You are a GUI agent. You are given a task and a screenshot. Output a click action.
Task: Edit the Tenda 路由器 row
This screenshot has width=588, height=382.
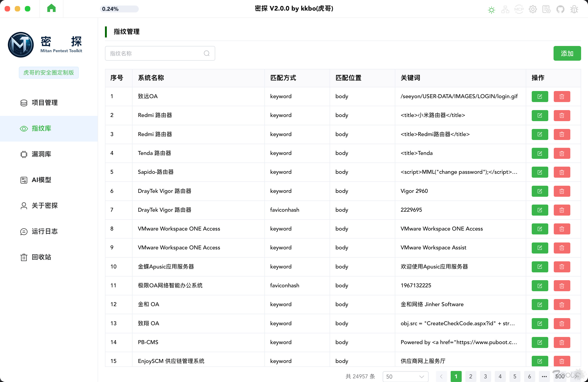point(540,153)
